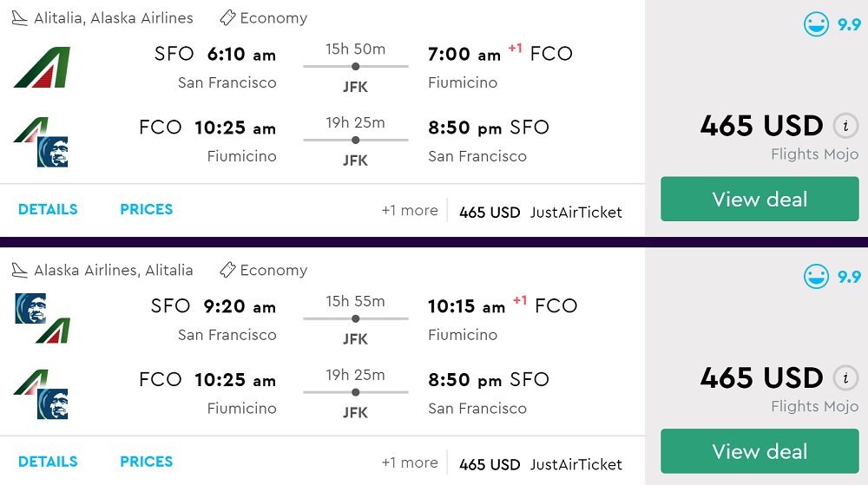The image size is (868, 485).
Task: Click the seat icon beside Alaska Airlines, Alitalia
Action: coord(20,271)
